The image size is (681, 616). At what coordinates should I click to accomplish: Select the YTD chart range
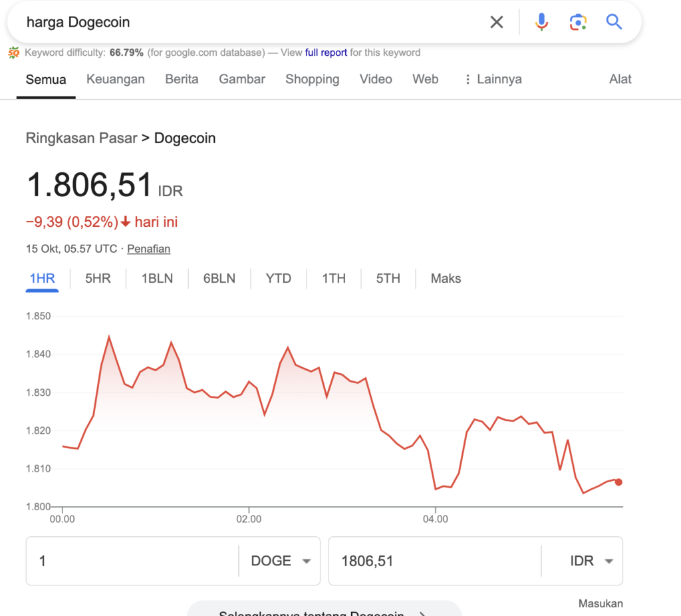(279, 279)
